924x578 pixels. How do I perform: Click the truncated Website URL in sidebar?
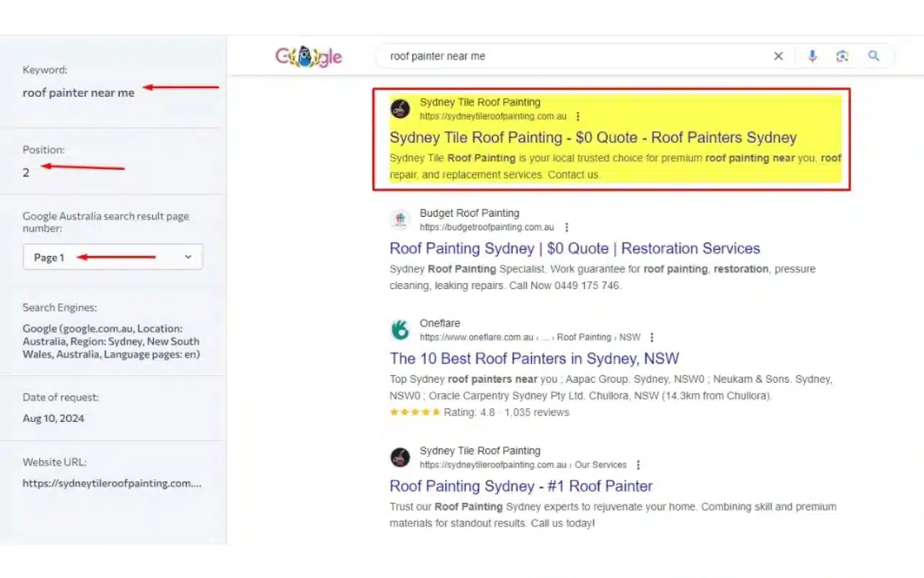112,483
